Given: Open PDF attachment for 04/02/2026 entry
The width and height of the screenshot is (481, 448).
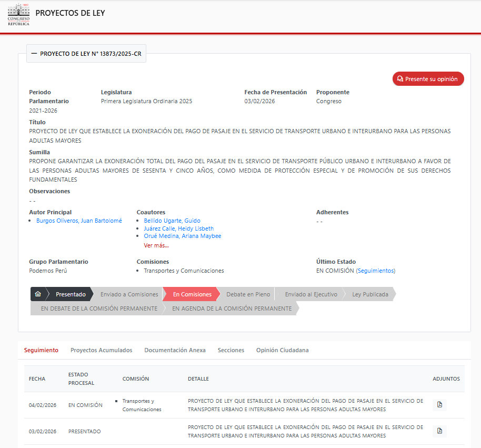Looking at the screenshot, I should click(439, 405).
